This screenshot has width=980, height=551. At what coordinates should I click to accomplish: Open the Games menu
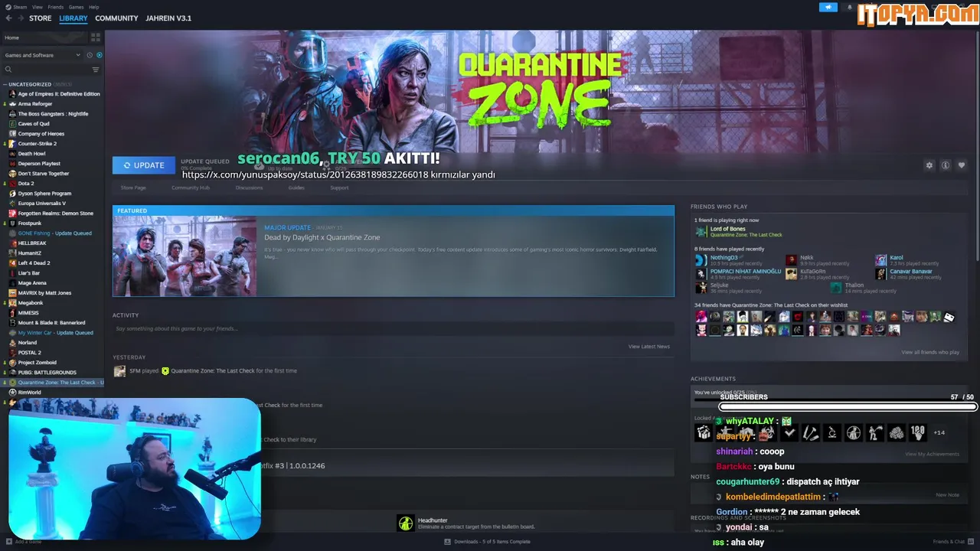(x=76, y=7)
